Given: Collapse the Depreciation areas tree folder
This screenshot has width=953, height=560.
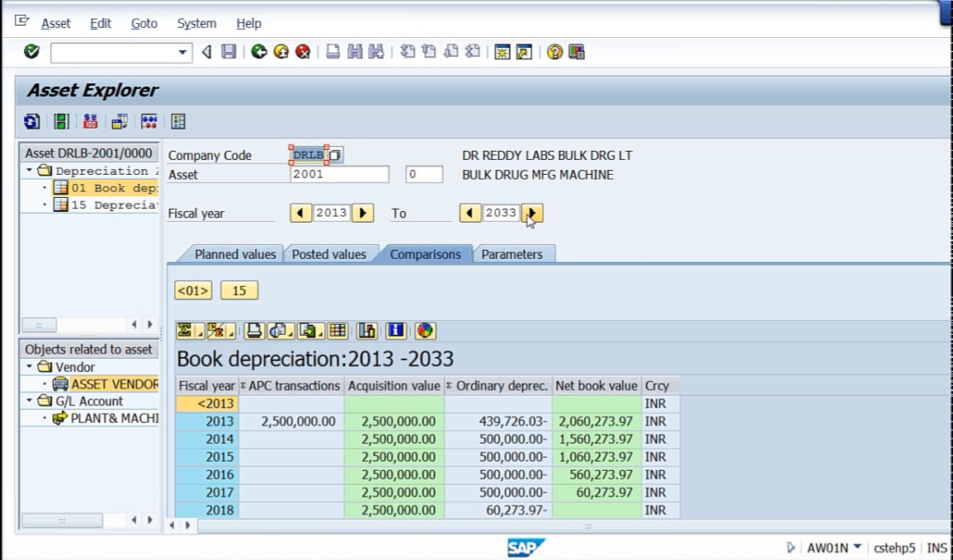Looking at the screenshot, I should pos(29,171).
